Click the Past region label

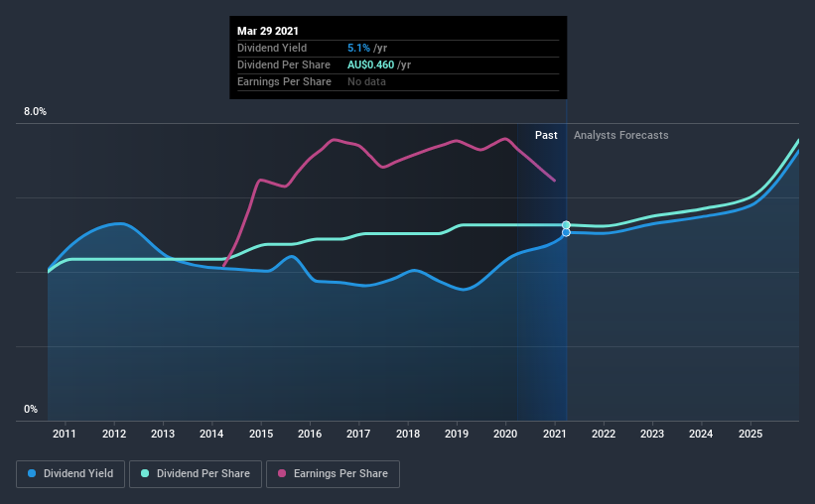546,135
